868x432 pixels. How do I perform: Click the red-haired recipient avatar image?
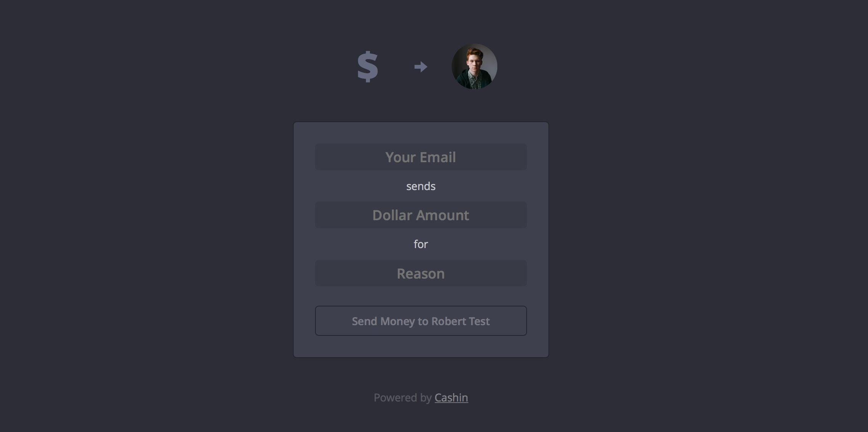pyautogui.click(x=474, y=66)
